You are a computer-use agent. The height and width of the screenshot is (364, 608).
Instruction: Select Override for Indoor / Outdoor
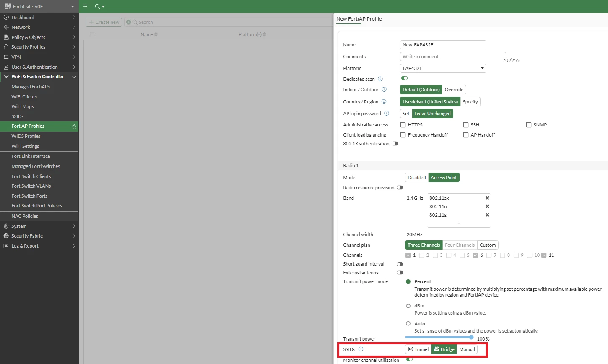pyautogui.click(x=454, y=90)
